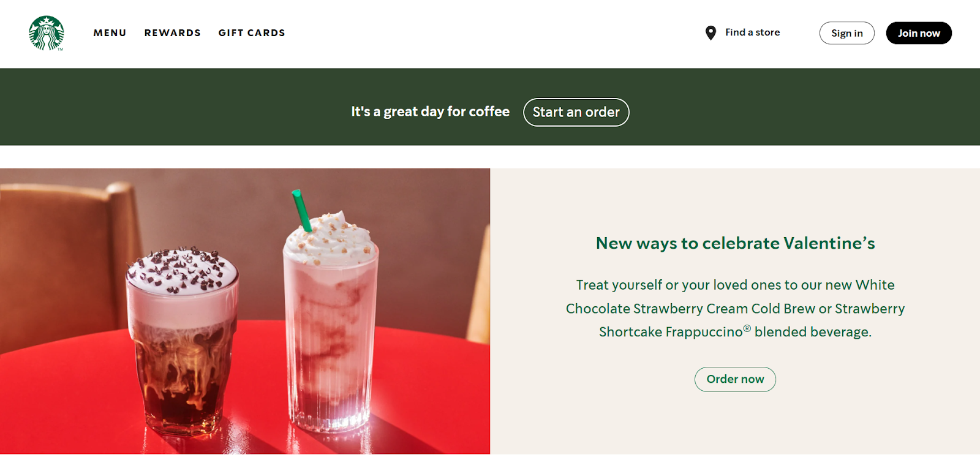The image size is (980, 460).
Task: Click the green straw in the Frappuccino
Action: click(x=301, y=210)
